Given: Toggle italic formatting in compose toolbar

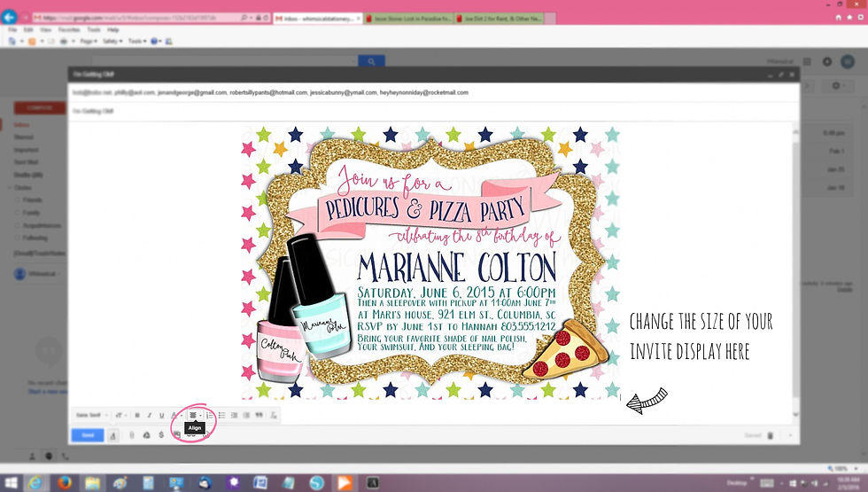Looking at the screenshot, I should (x=150, y=415).
